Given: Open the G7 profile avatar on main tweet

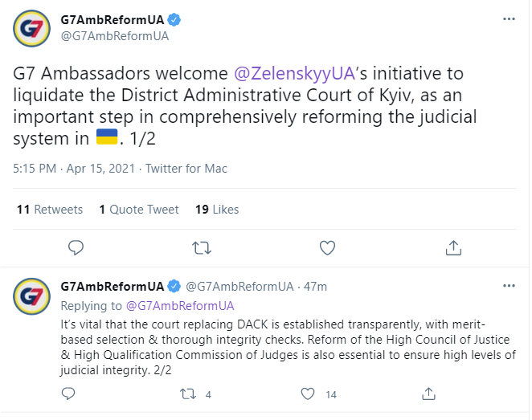Looking at the screenshot, I should tap(31, 28).
